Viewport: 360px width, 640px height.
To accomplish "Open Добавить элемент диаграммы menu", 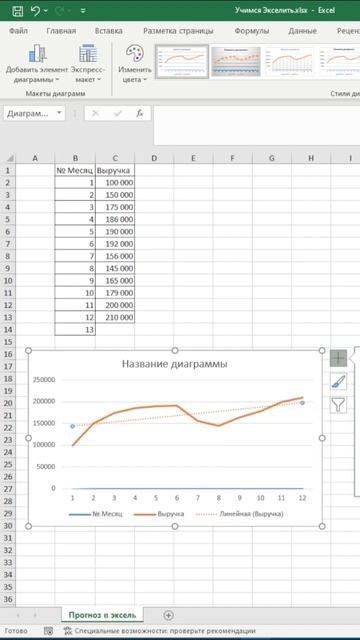I will point(37,63).
